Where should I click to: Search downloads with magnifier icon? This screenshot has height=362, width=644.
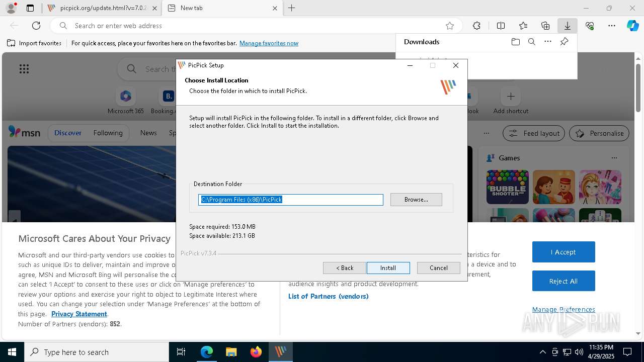click(531, 42)
